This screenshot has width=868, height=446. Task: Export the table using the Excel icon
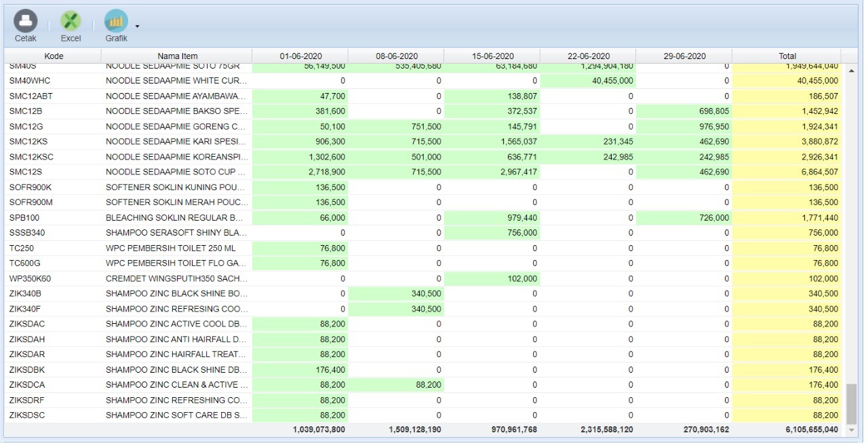[71, 22]
